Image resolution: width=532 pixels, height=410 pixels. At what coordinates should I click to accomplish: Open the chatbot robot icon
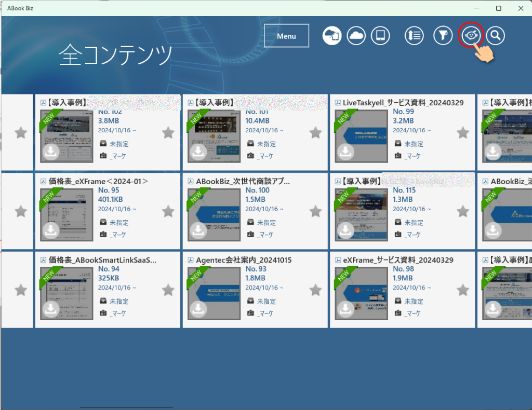click(x=471, y=35)
